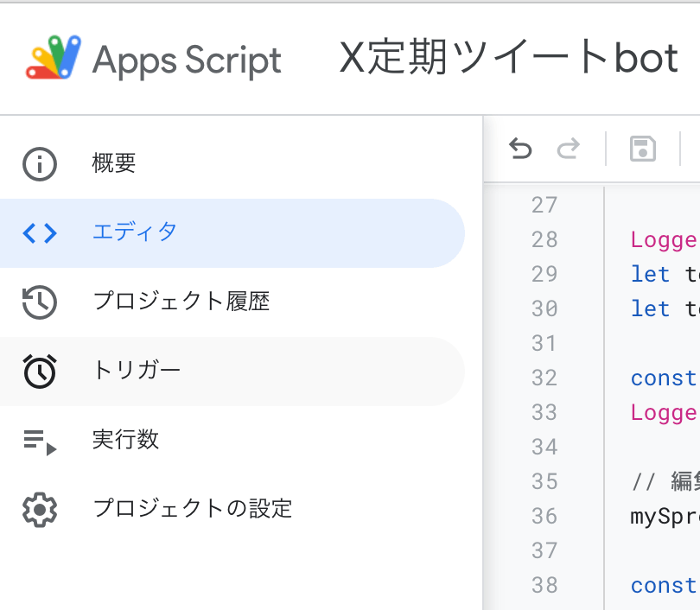Open the トリガー triggers page
Screen dimensions: 700x610
(x=232, y=372)
